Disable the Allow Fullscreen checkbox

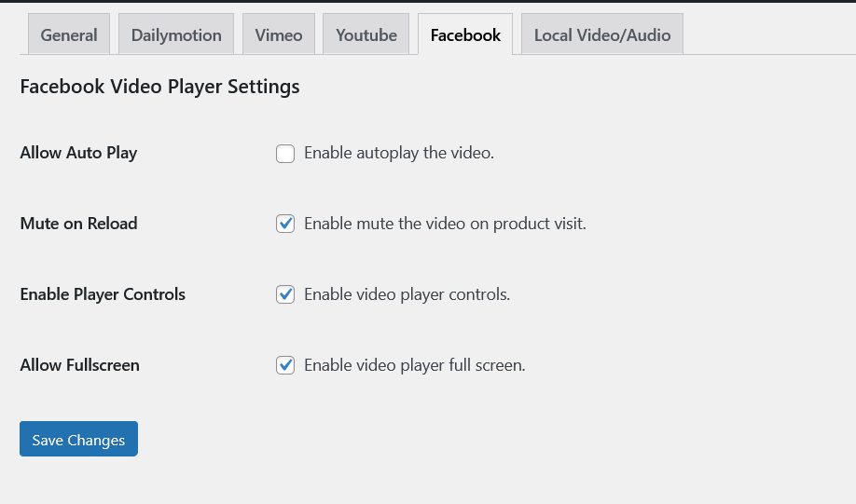coord(285,366)
